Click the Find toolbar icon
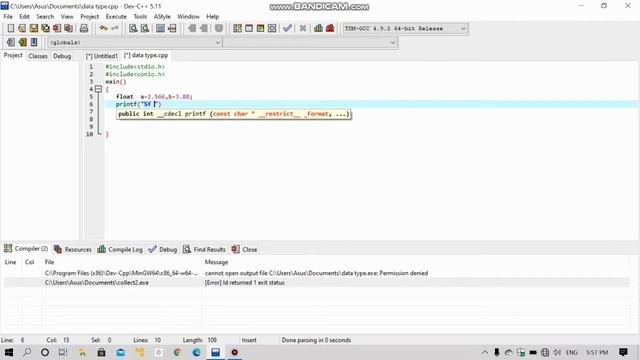 click(x=133, y=28)
